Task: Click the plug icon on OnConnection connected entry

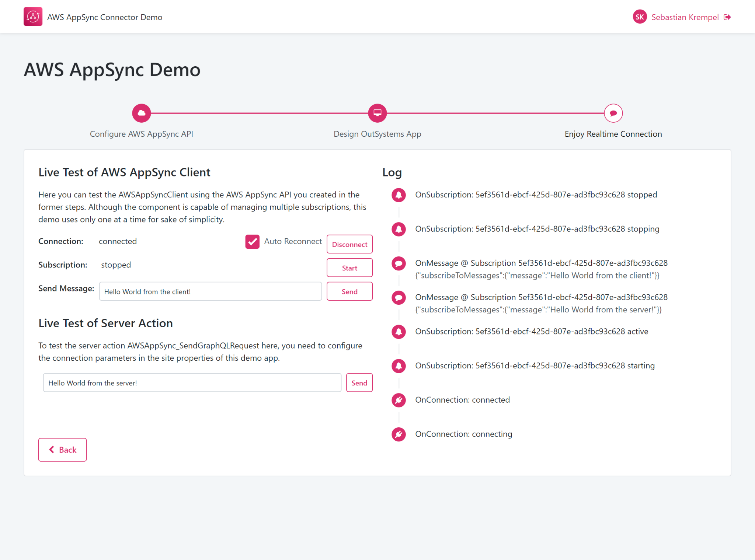Action: click(399, 400)
